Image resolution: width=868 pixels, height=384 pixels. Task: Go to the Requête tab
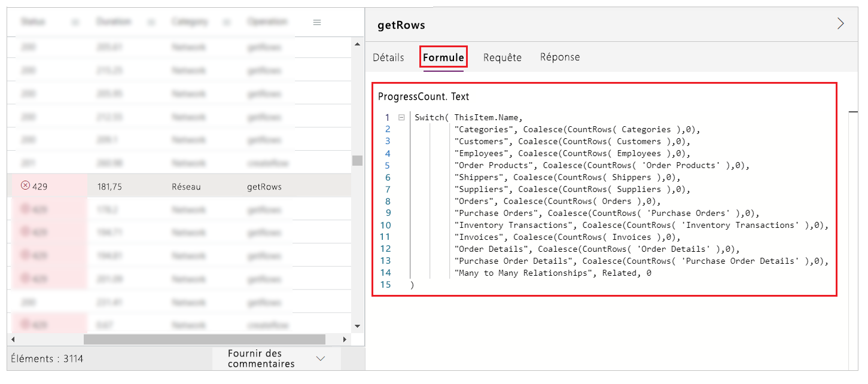(502, 57)
